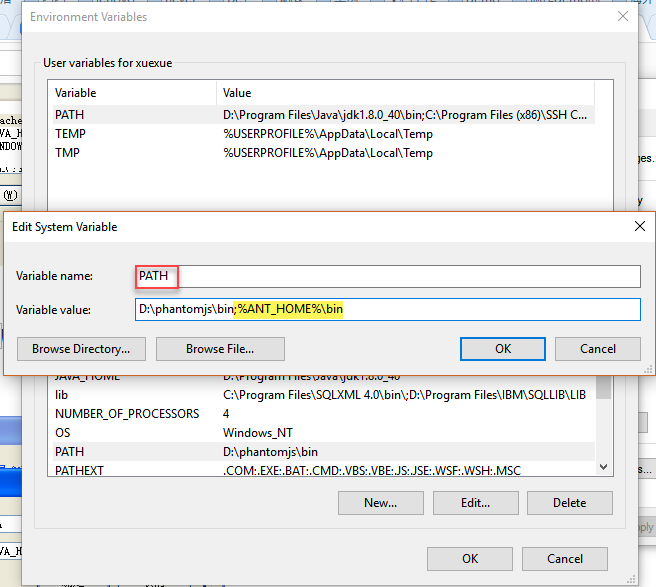This screenshot has width=656, height=587.
Task: Click New... under system variables
Action: (381, 503)
